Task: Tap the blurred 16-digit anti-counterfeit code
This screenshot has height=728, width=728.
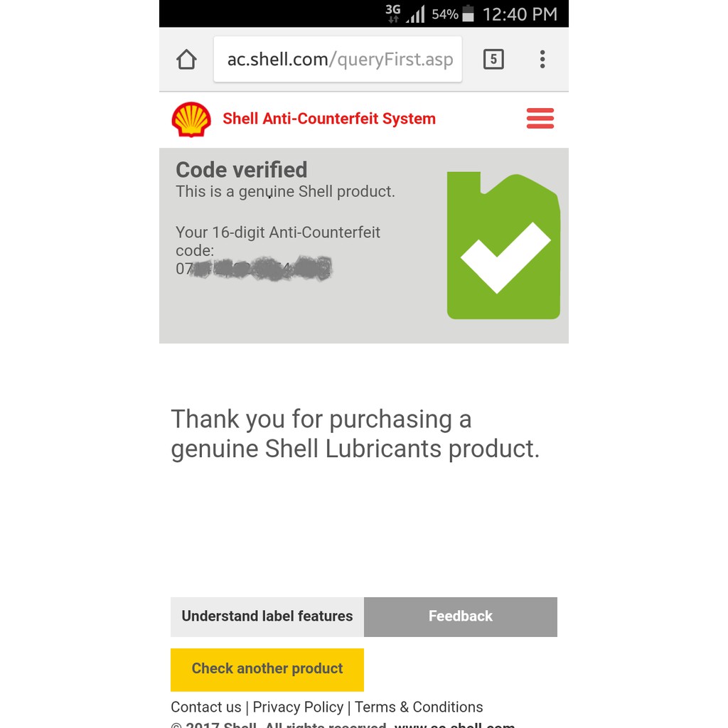Action: [x=254, y=269]
